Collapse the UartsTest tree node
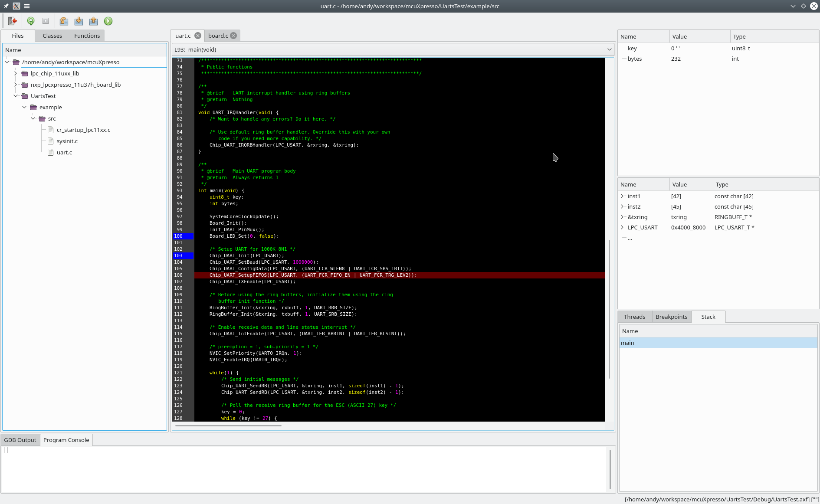The width and height of the screenshot is (820, 504). click(x=16, y=96)
